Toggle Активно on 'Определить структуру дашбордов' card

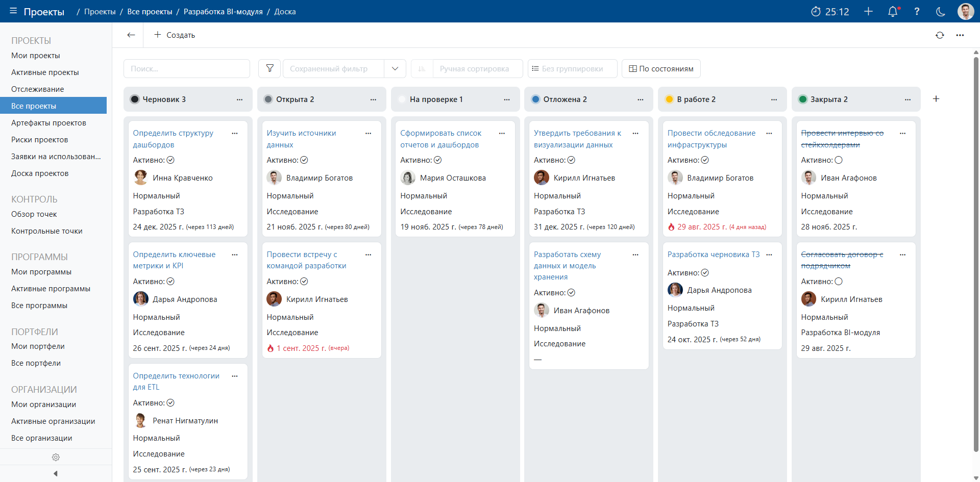click(x=170, y=160)
